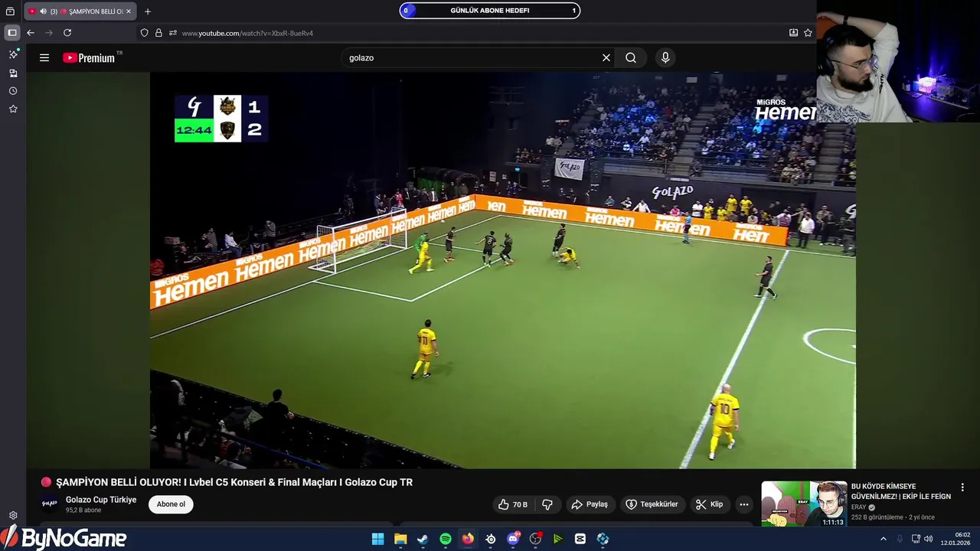
Task: Open volume control in system tray
Action: (929, 539)
